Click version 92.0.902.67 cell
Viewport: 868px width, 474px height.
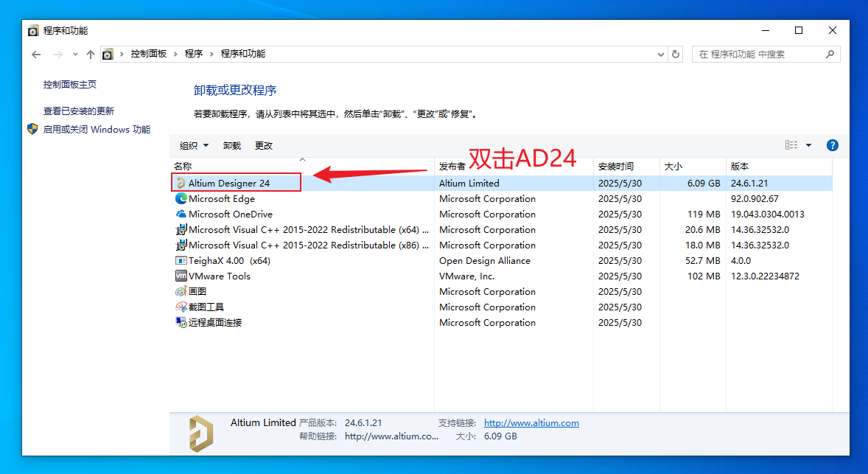click(755, 198)
